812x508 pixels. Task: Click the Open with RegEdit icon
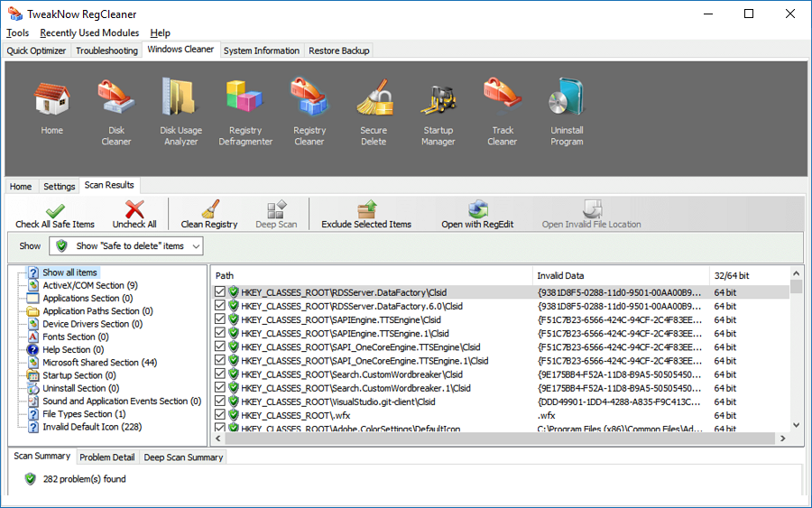point(478,209)
